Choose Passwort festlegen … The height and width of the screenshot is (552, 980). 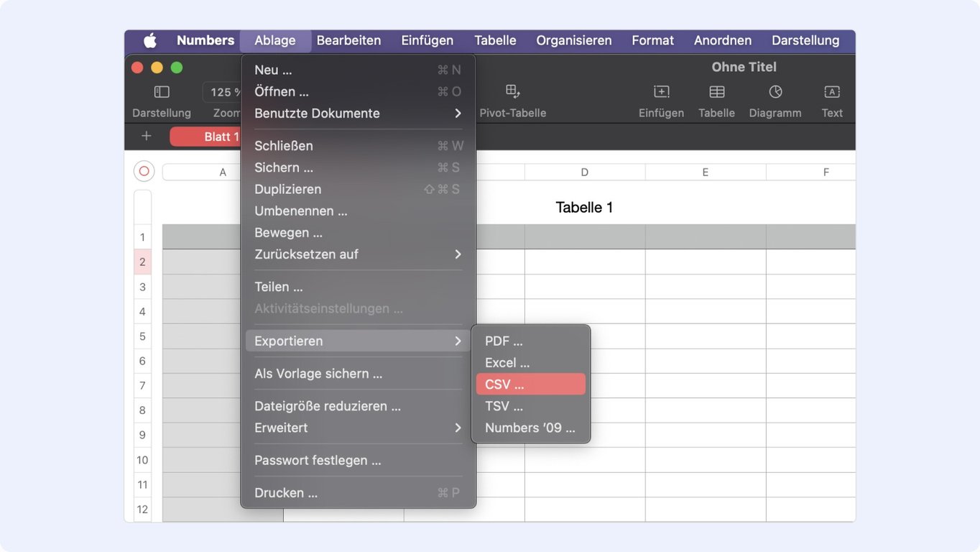(x=358, y=460)
